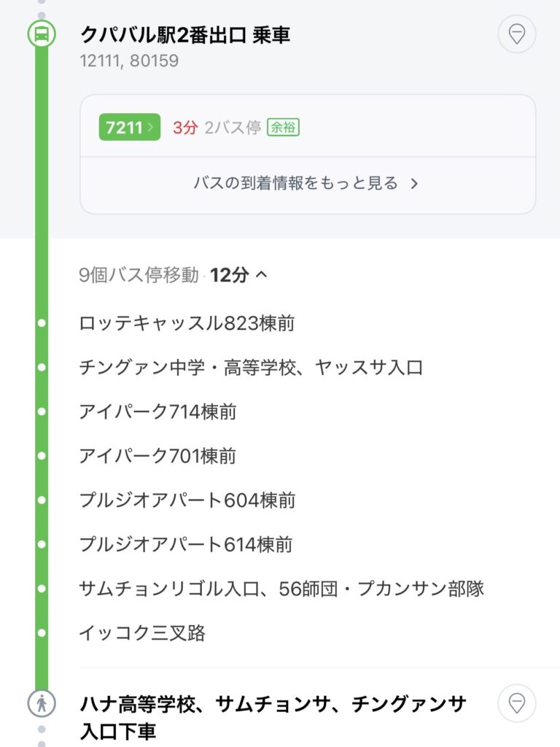Select サムチョンリゴル入口、56師団 stop
Viewport: 560px width, 747px height.
[281, 589]
